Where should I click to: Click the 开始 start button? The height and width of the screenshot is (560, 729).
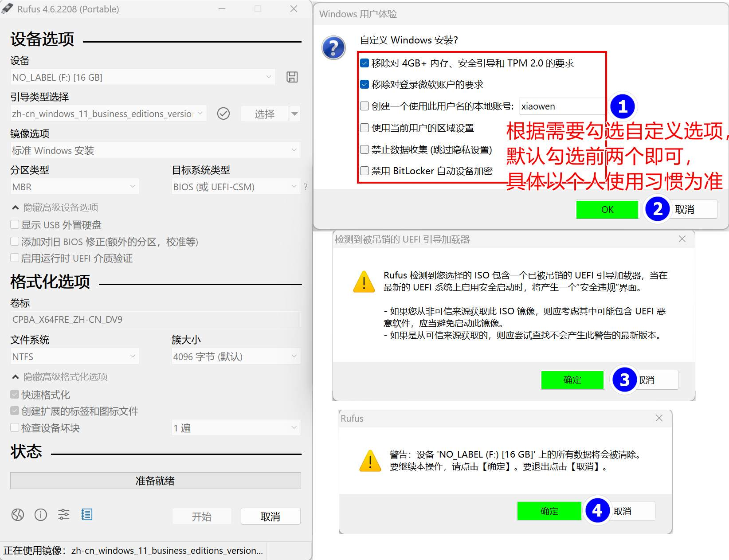pyautogui.click(x=202, y=517)
